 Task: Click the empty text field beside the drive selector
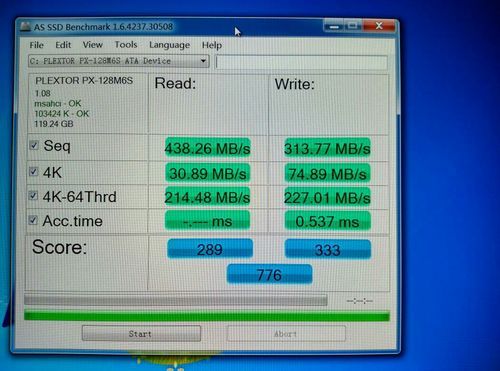click(x=302, y=62)
